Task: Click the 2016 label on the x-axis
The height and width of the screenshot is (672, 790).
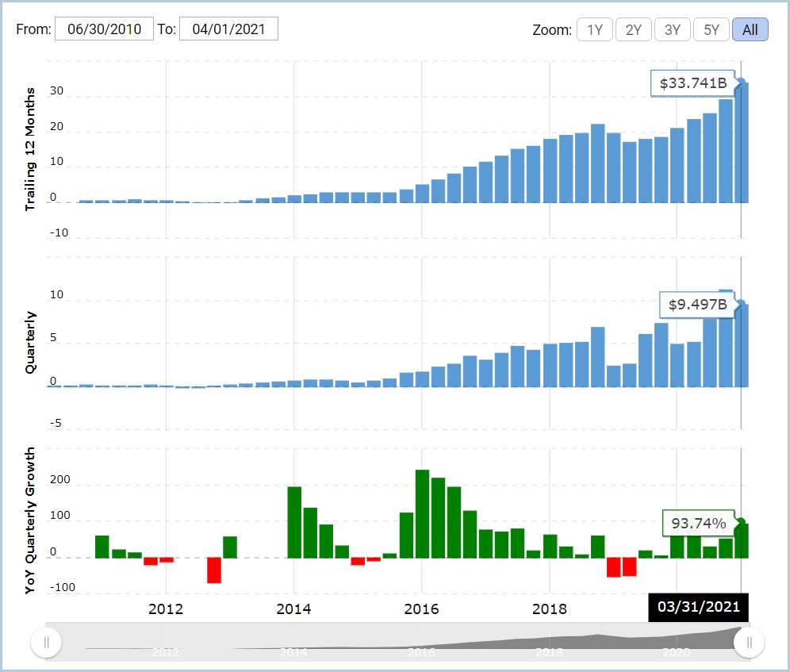Action: pyautogui.click(x=422, y=609)
